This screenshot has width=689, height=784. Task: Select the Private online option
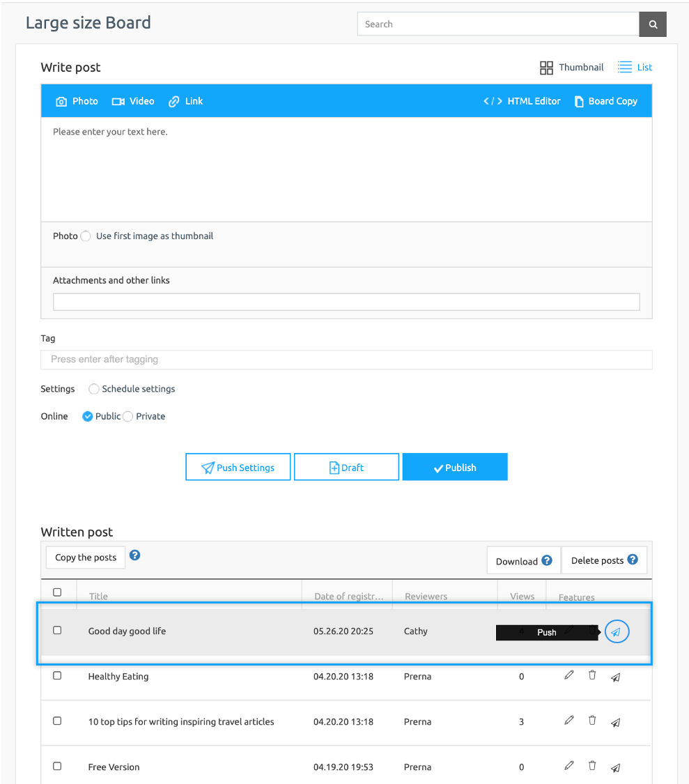click(x=128, y=416)
